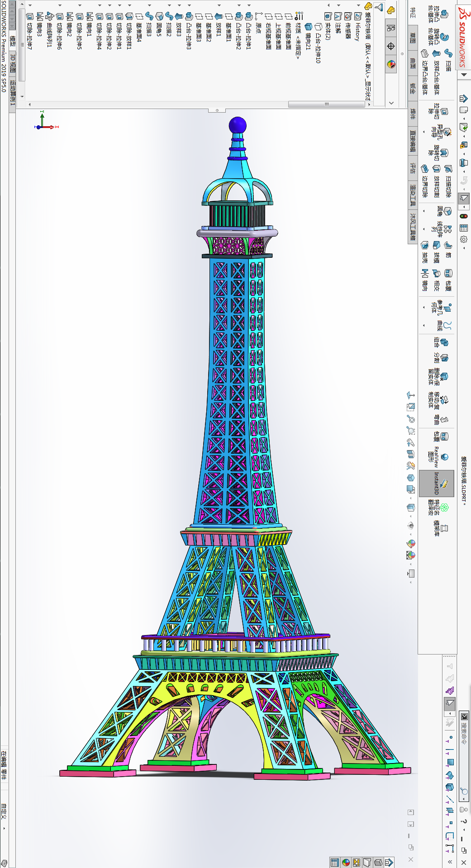Select the 移动/复制实体 move body tool

438,400
